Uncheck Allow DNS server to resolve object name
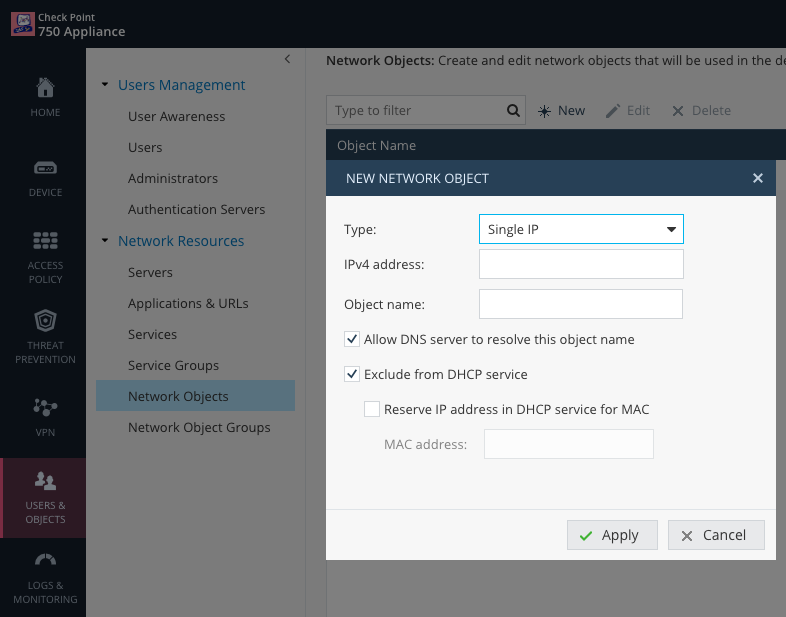The image size is (786, 617). [352, 339]
